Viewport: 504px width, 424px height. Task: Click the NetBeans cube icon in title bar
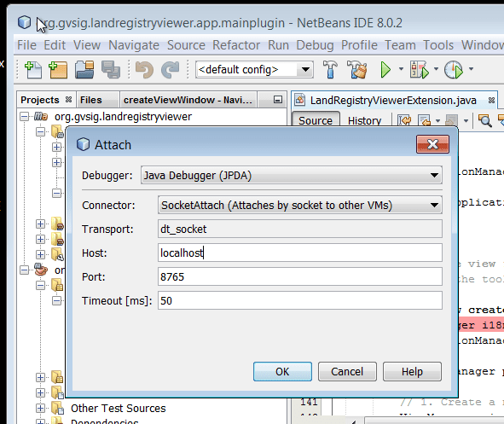click(x=24, y=22)
